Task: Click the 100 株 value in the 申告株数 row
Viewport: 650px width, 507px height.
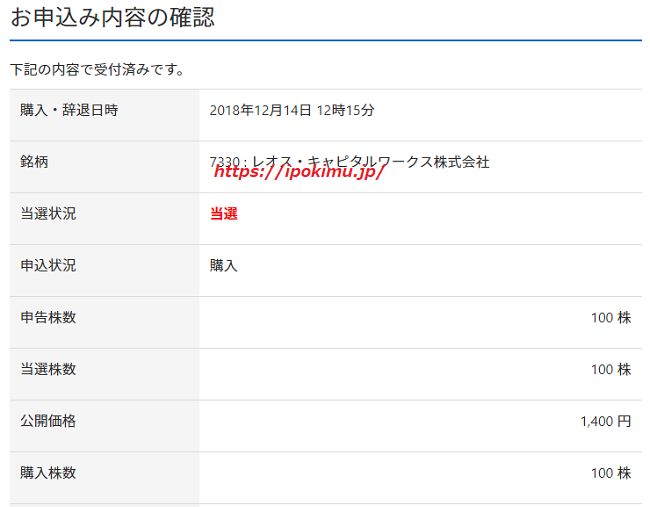Action: pos(611,318)
